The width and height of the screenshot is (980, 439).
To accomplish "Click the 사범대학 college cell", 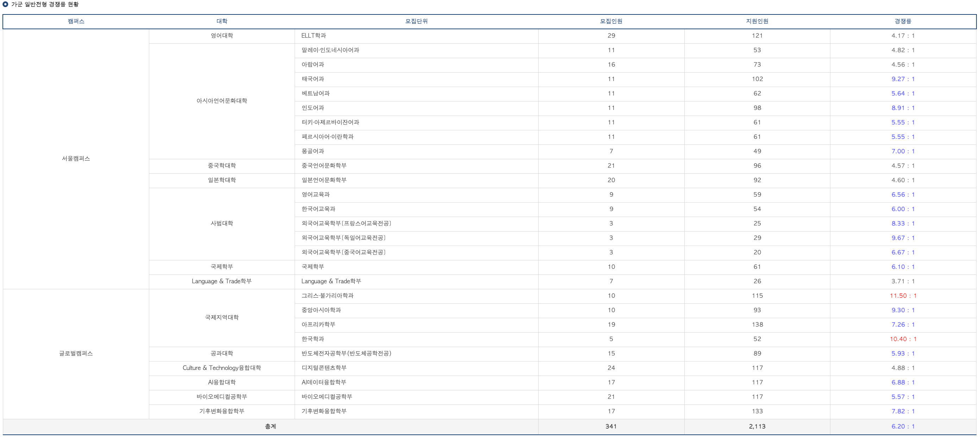I will tap(222, 223).
